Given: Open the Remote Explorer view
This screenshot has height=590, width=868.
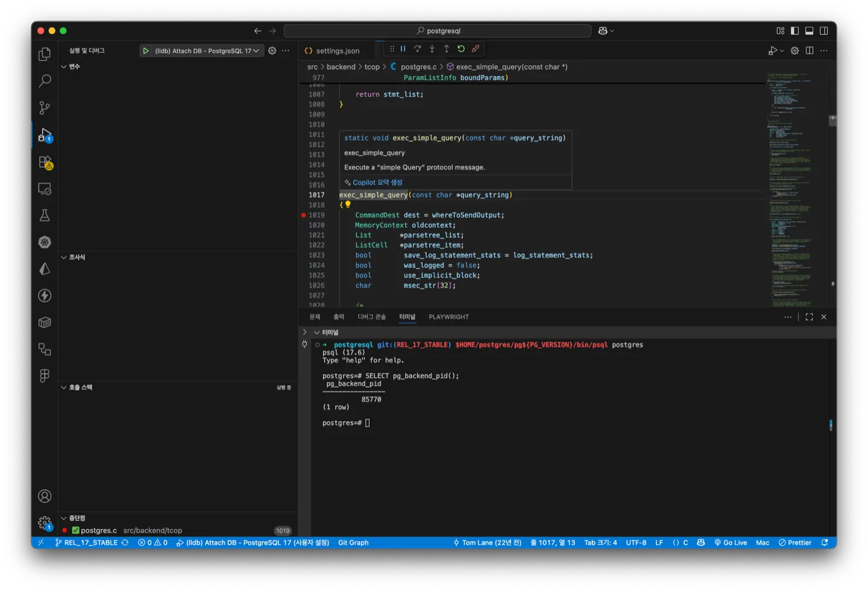Looking at the screenshot, I should coord(45,189).
